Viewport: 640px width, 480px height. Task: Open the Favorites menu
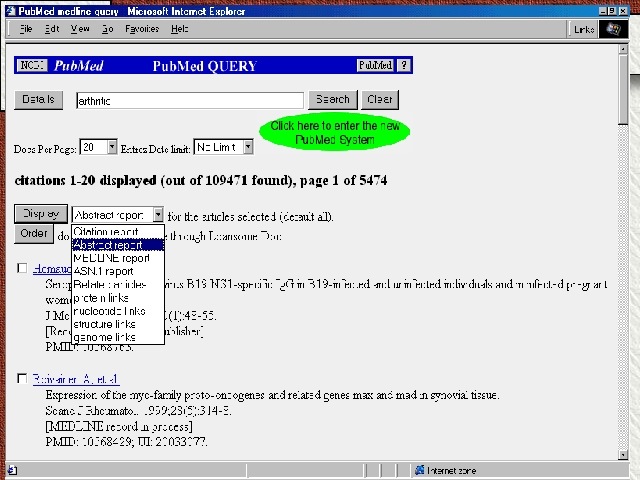(142, 29)
